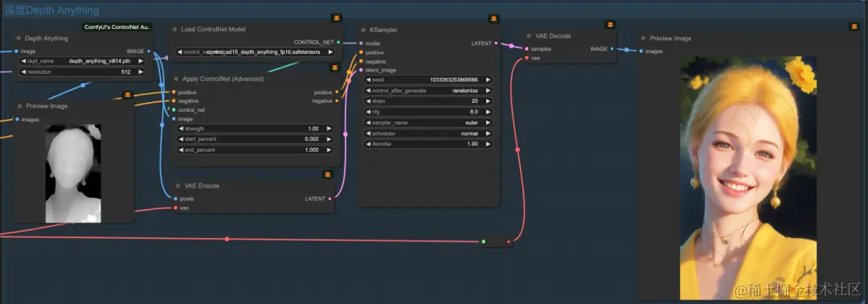
Task: Open the scheduler normal dropdown
Action: click(428, 134)
